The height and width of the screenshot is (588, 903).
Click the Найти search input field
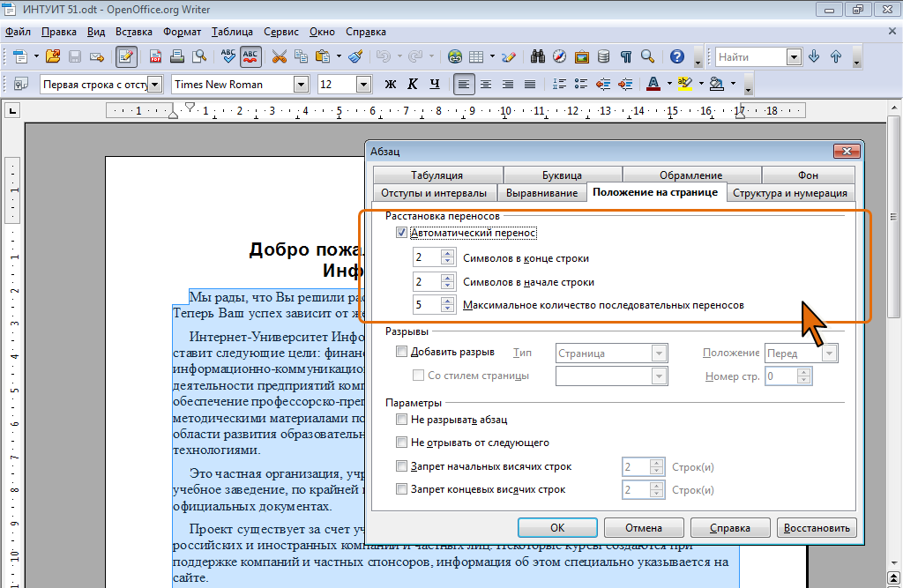[x=750, y=57]
